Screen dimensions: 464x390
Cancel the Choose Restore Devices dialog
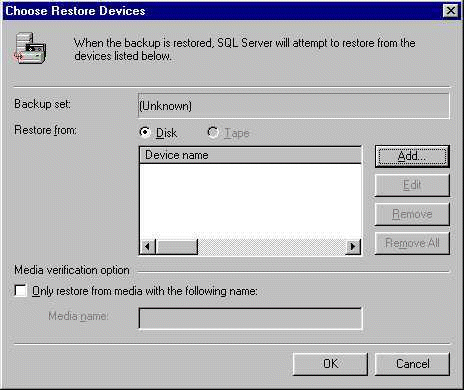[412, 364]
